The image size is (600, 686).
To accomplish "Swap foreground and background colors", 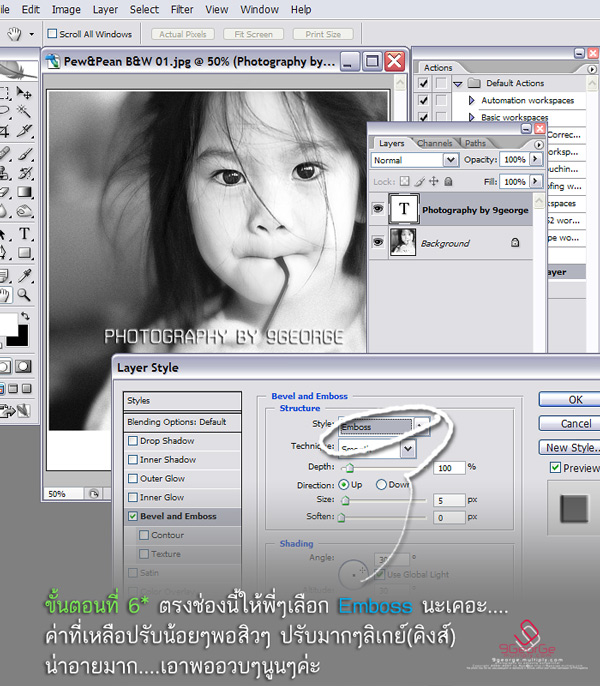I will [x=25, y=315].
